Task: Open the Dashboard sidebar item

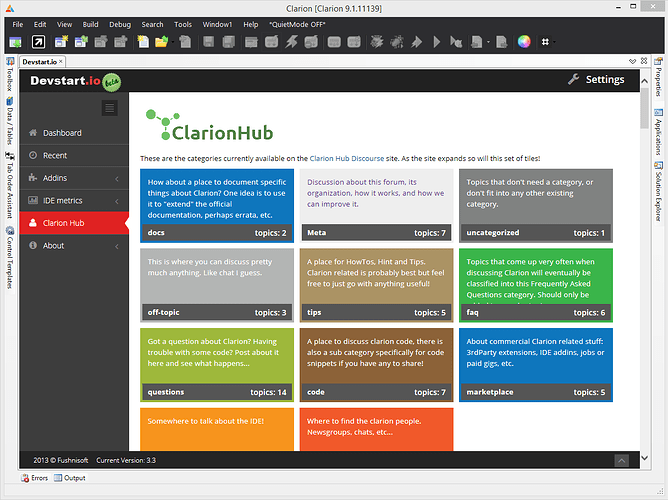Action: coord(62,133)
